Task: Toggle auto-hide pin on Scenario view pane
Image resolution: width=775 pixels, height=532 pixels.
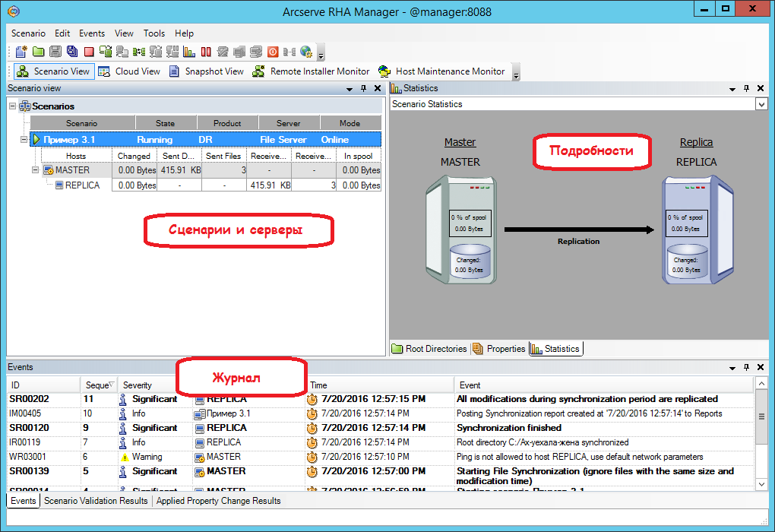Action: [363, 88]
